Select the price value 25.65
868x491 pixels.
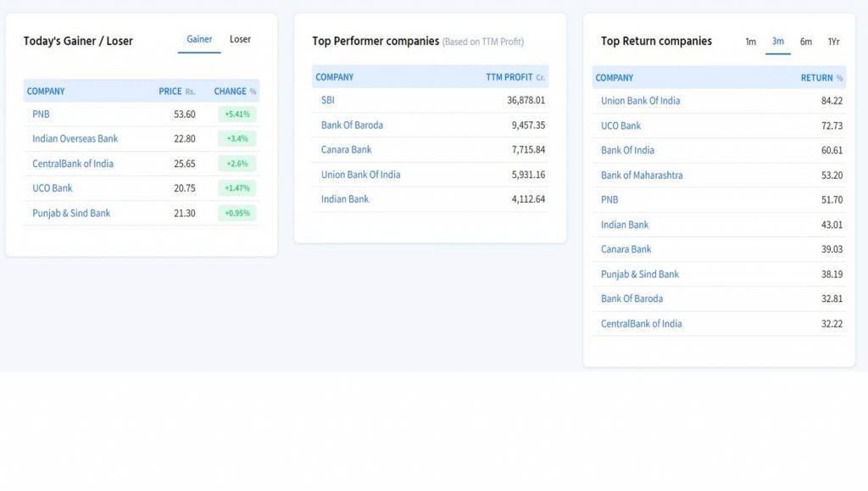(184, 164)
